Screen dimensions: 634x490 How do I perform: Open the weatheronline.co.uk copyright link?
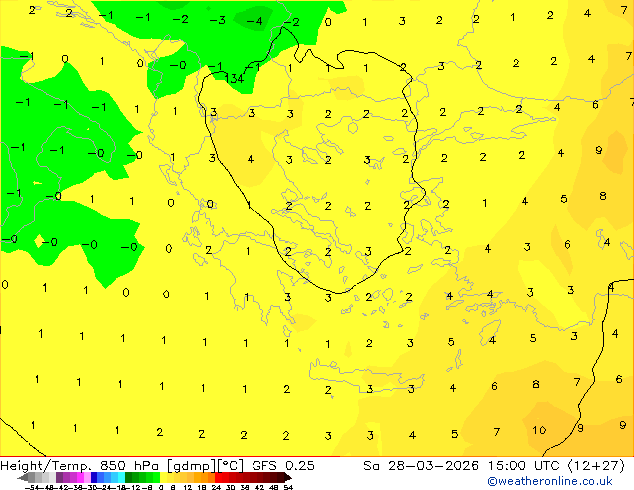550,481
